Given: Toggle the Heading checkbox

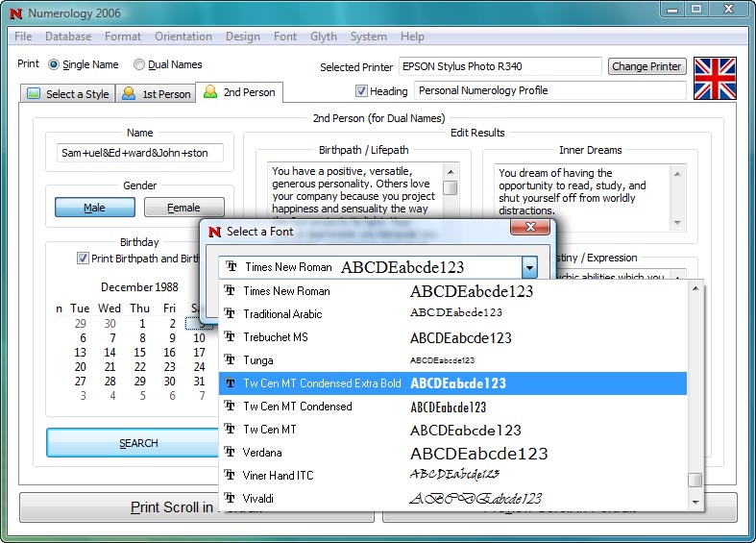Looking at the screenshot, I should [361, 90].
